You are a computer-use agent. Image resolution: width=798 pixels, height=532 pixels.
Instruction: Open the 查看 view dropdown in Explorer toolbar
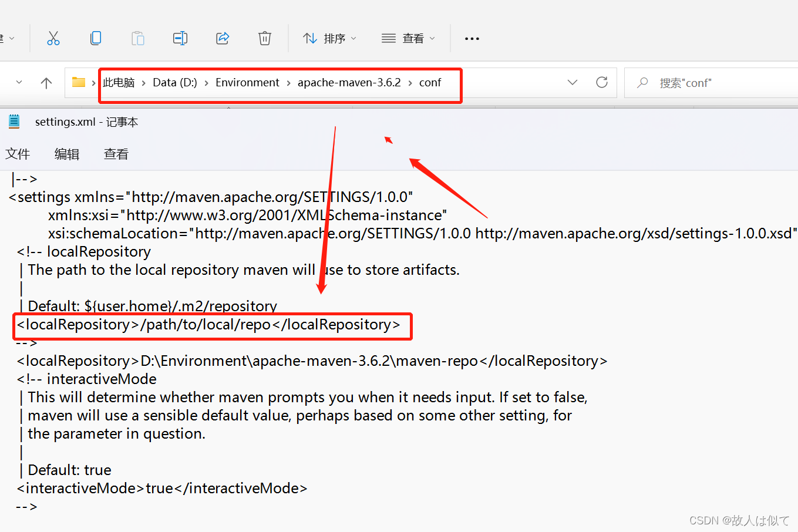(x=408, y=39)
